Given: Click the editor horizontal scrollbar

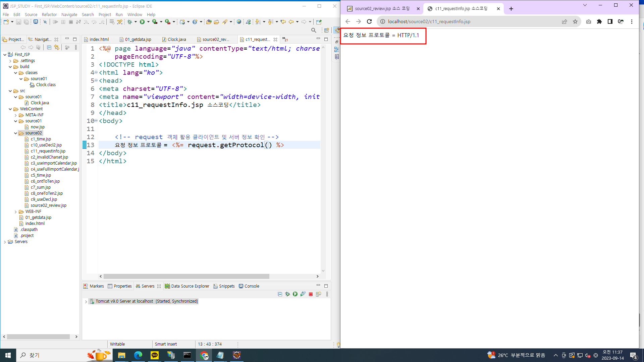Looking at the screenshot, I should click(x=186, y=277).
